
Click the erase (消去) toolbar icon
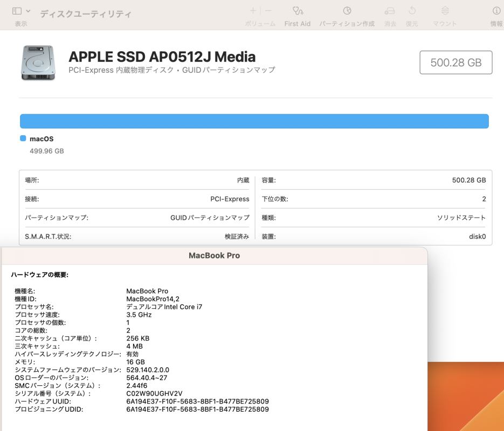(390, 11)
